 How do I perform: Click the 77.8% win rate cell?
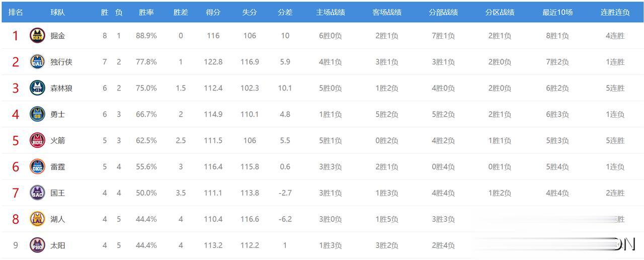146,62
